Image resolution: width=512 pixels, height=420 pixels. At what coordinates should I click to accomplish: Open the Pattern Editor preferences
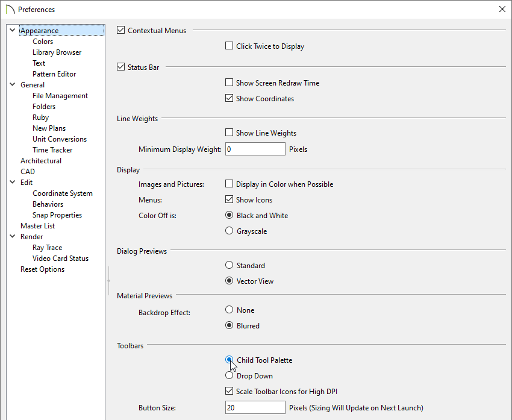tap(54, 74)
